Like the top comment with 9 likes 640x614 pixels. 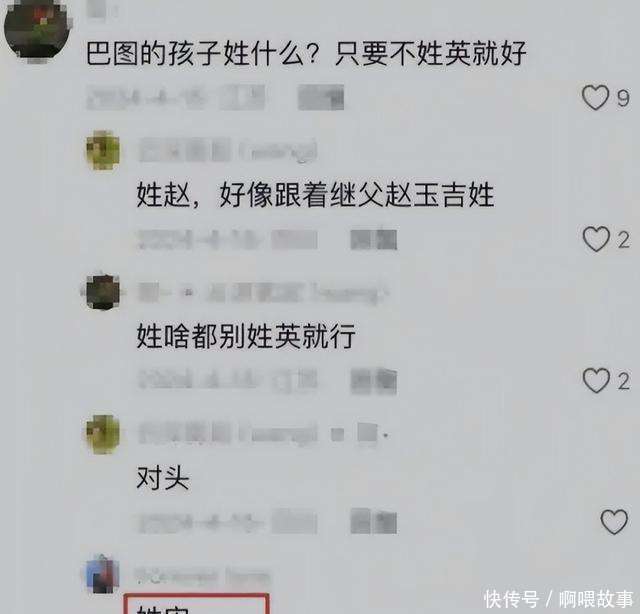tap(595, 98)
